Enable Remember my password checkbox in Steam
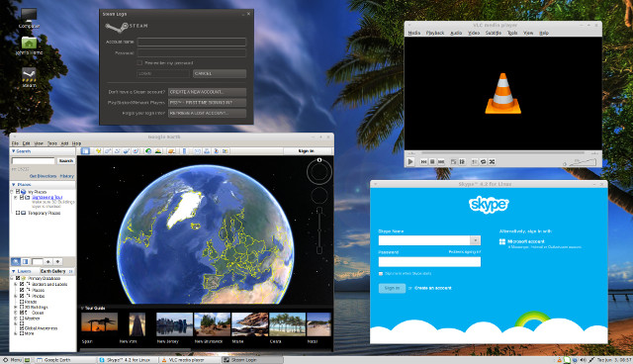 pyautogui.click(x=139, y=63)
